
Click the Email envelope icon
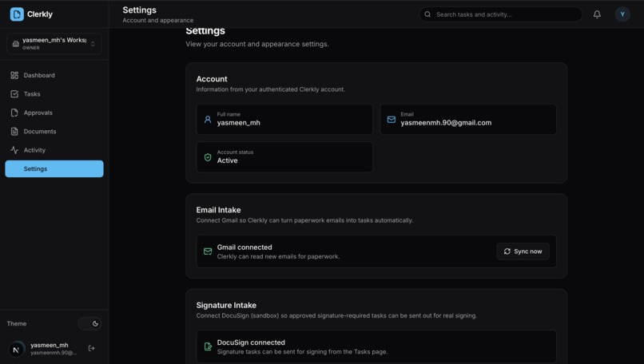[x=392, y=120]
